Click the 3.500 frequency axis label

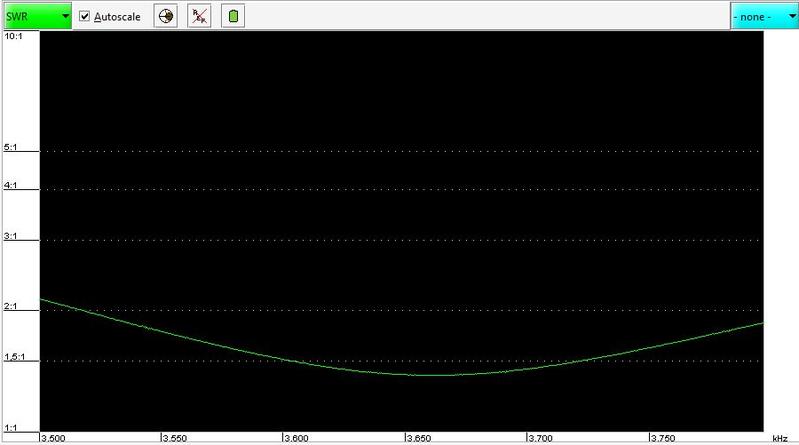pyautogui.click(x=53, y=438)
